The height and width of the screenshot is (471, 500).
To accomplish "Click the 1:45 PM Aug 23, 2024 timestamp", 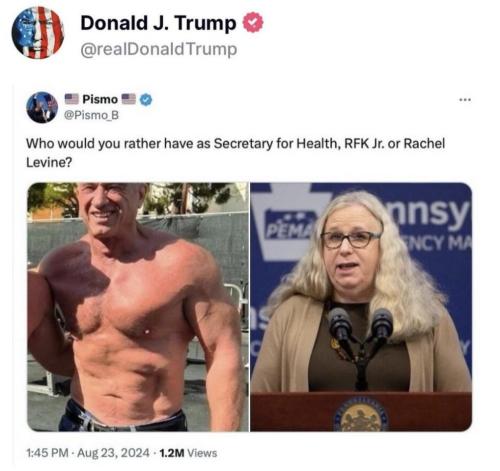I will click(x=88, y=453).
